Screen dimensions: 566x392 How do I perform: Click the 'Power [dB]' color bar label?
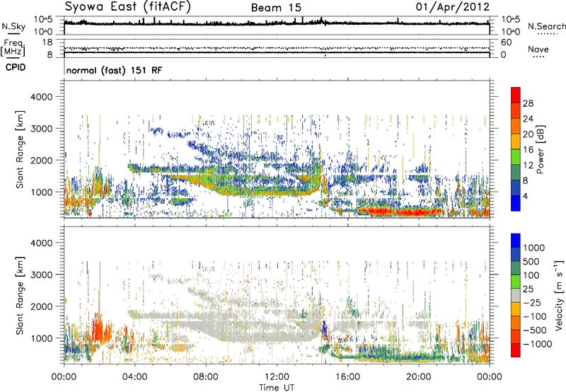[540, 149]
